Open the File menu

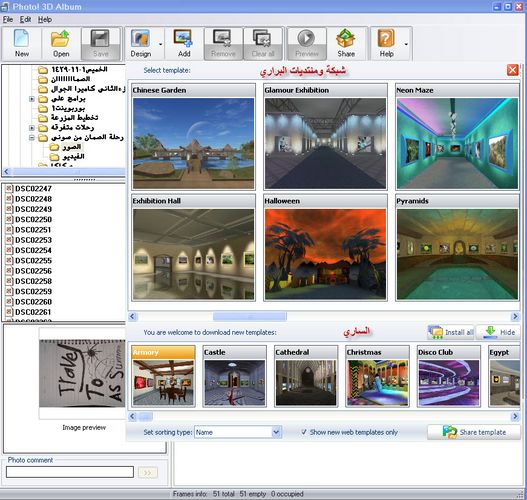8,19
